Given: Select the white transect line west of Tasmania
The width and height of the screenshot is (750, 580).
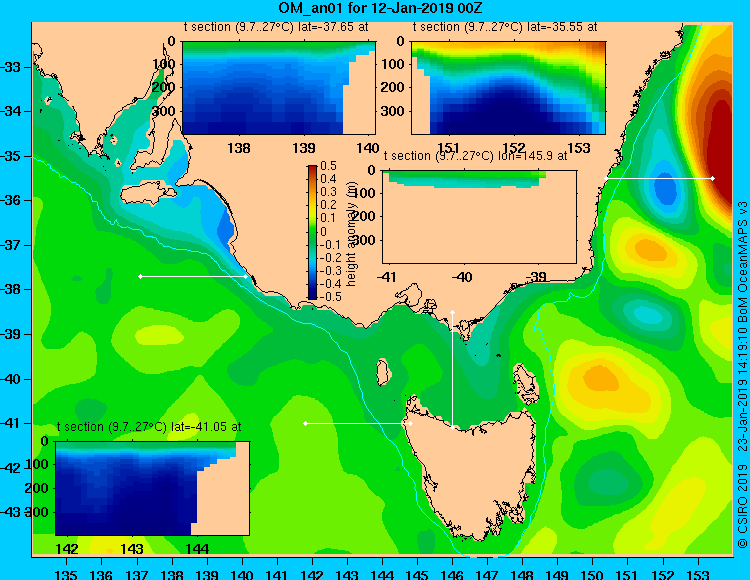Looking at the screenshot, I should pos(358,423).
